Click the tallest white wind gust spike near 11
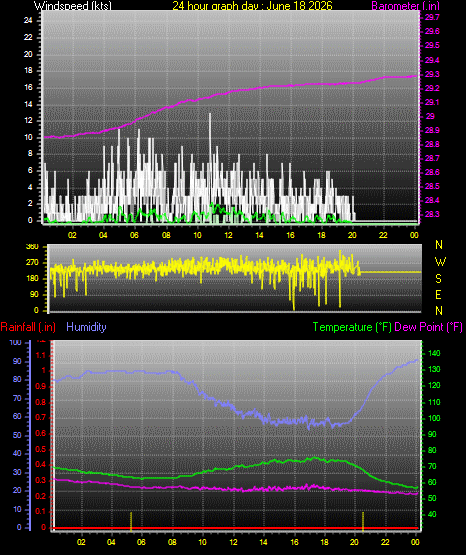The image size is (466, 555). coord(210,142)
